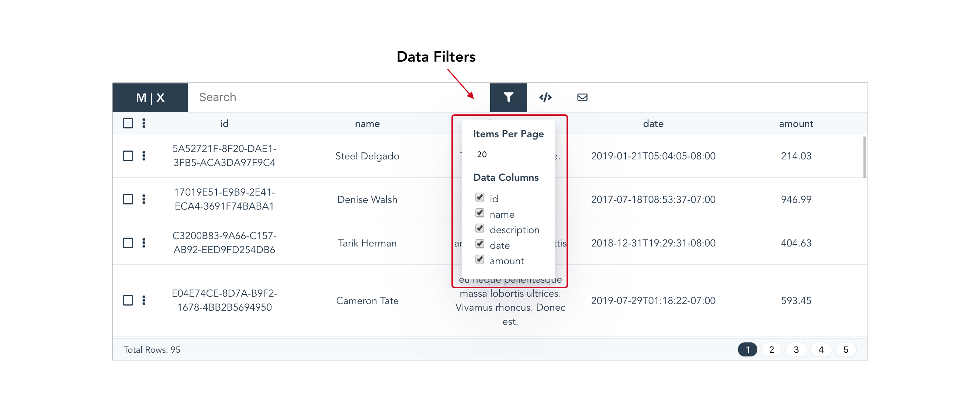Open the header row kebab menu
The height and width of the screenshot is (407, 980).
coord(144,123)
